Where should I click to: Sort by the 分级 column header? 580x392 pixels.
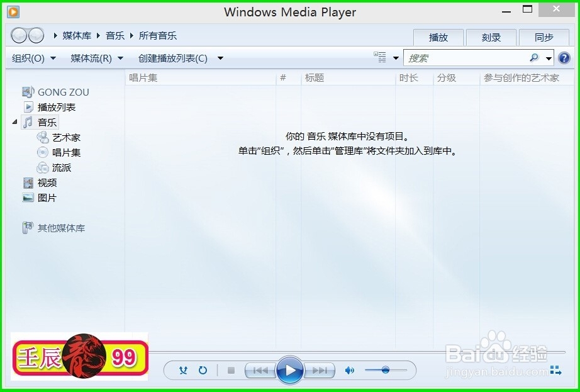coord(457,77)
